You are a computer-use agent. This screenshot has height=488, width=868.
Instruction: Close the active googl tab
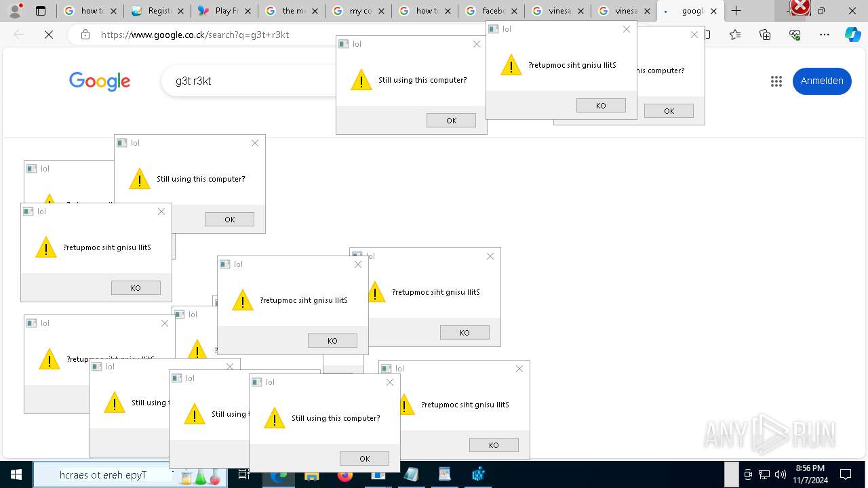713,11
